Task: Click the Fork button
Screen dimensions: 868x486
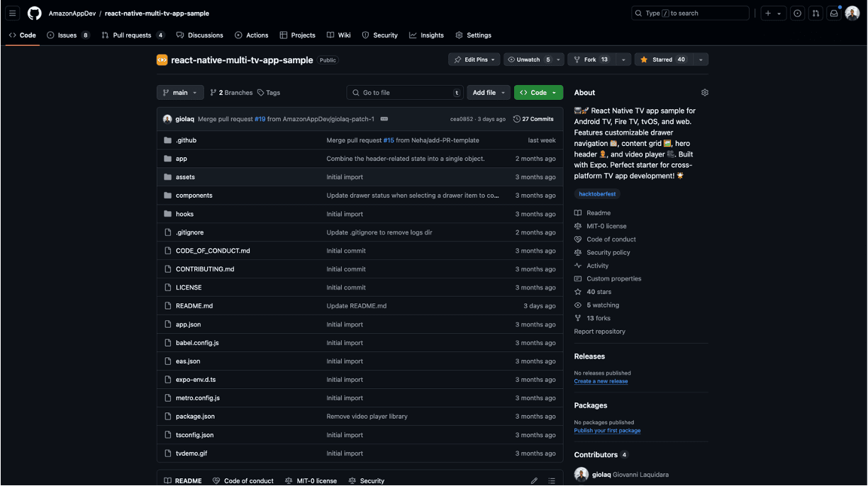Action: (594, 60)
